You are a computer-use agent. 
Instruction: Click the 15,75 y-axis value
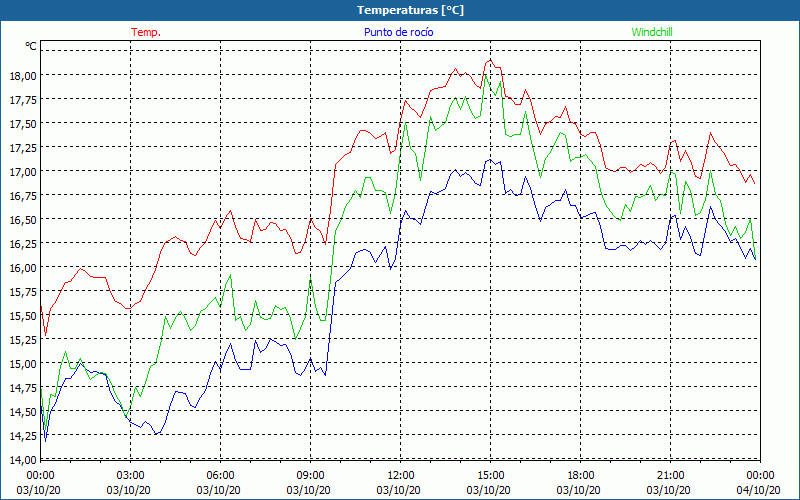pos(23,291)
